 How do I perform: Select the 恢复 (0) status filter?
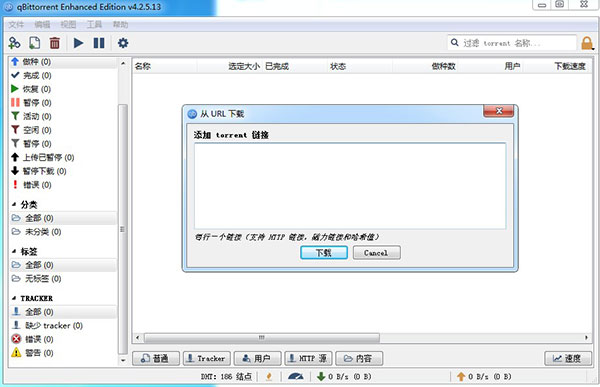click(63, 89)
